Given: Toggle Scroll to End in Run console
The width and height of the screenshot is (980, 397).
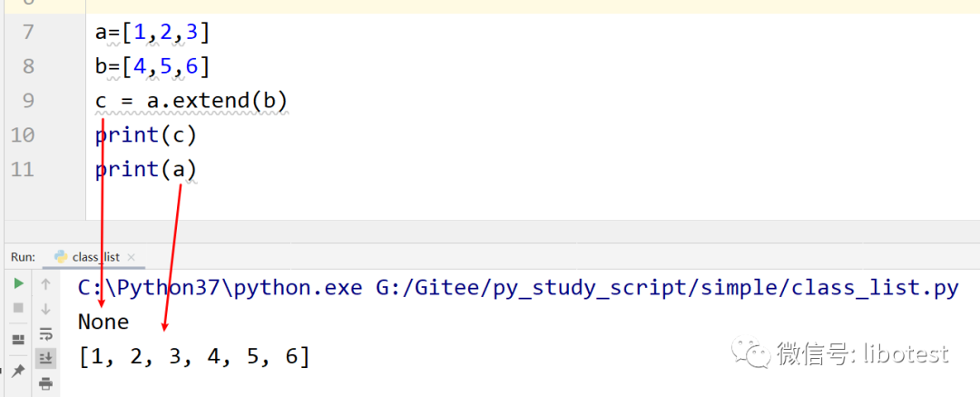Looking at the screenshot, I should (x=45, y=358).
